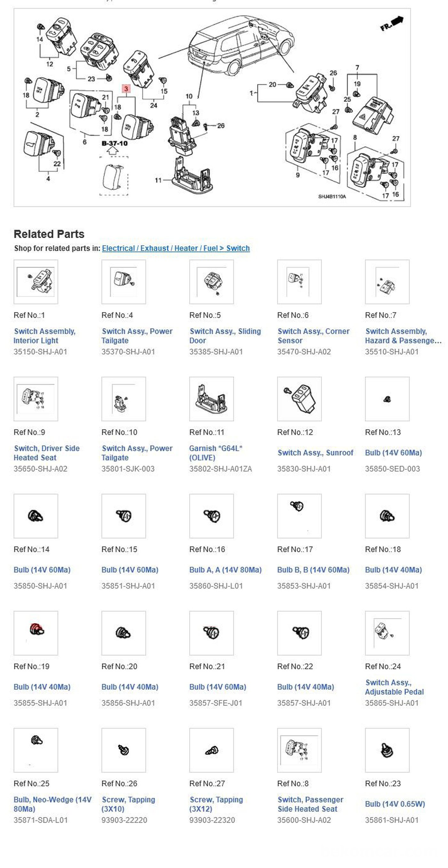Click the highlighted number 3 in the diagram
This screenshot has width=448, height=868.
tap(126, 89)
